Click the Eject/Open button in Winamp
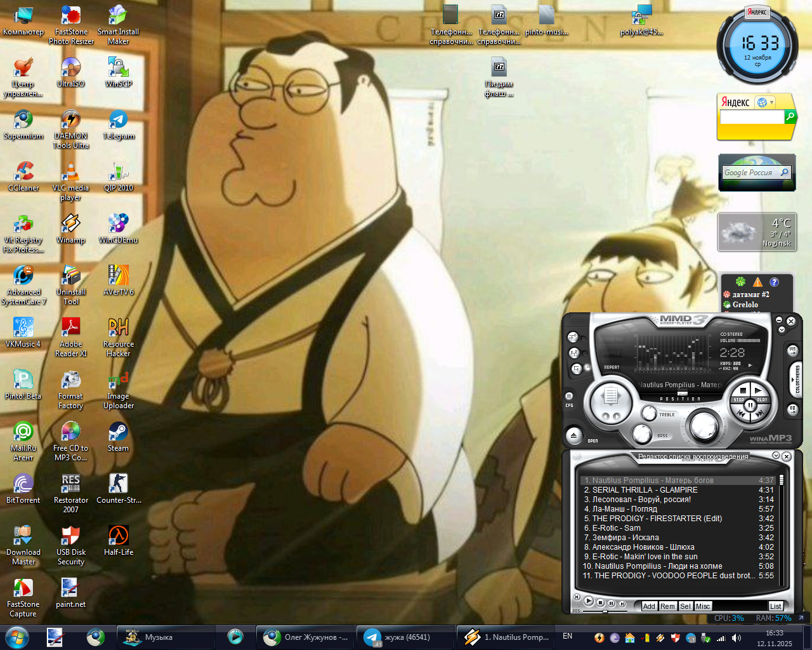 tap(573, 435)
